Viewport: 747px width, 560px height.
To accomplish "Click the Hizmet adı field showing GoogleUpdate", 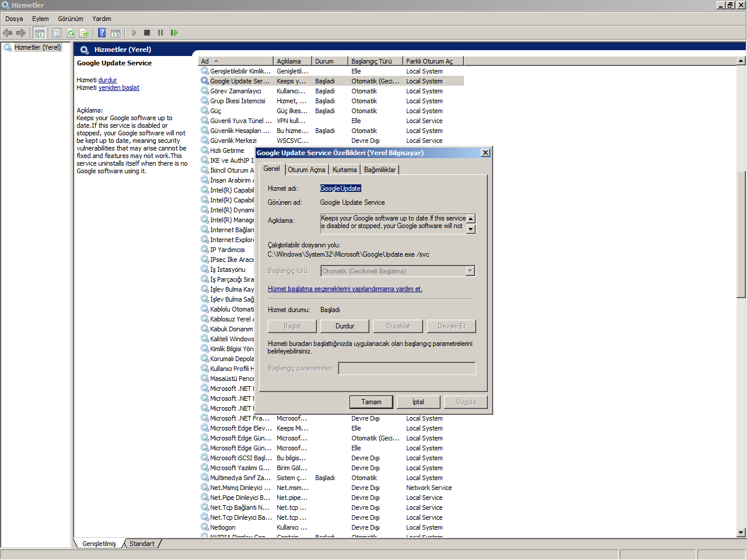I will click(x=341, y=188).
